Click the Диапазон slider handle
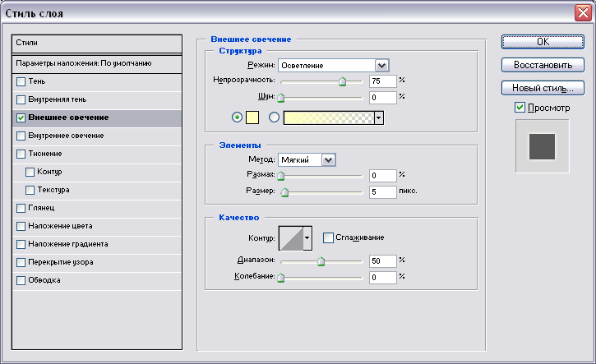This screenshot has height=364, width=596. pyautogui.click(x=321, y=261)
